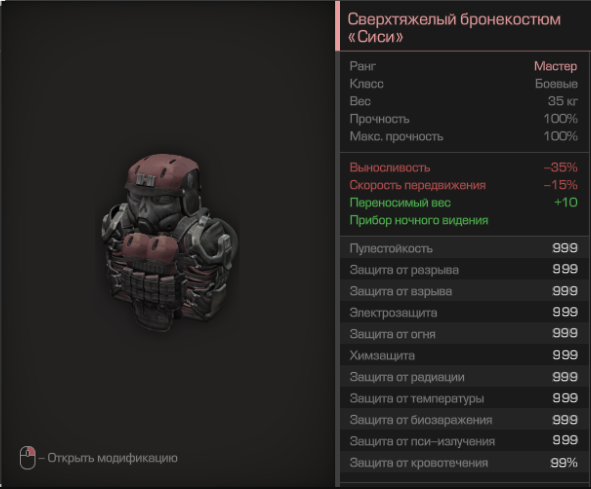This screenshot has width=591, height=489.
Task: Select the Электрозащита stat row
Action: click(465, 312)
